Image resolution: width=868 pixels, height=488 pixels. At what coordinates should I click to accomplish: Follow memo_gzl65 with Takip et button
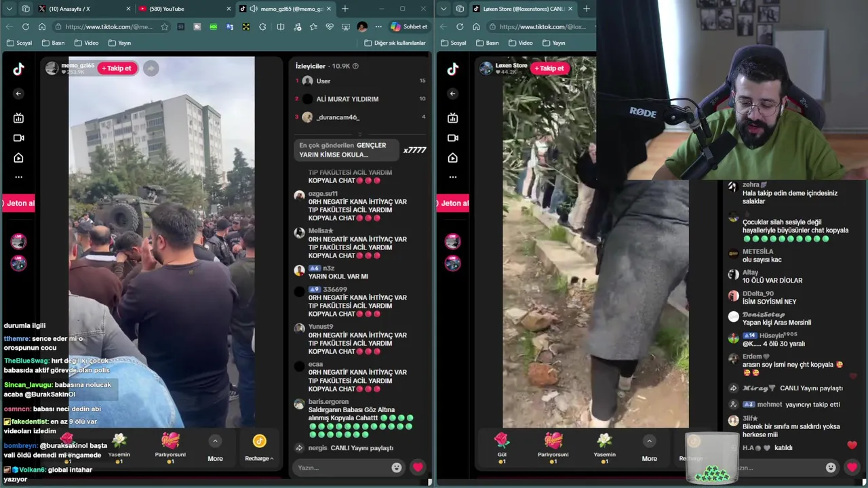coord(117,68)
